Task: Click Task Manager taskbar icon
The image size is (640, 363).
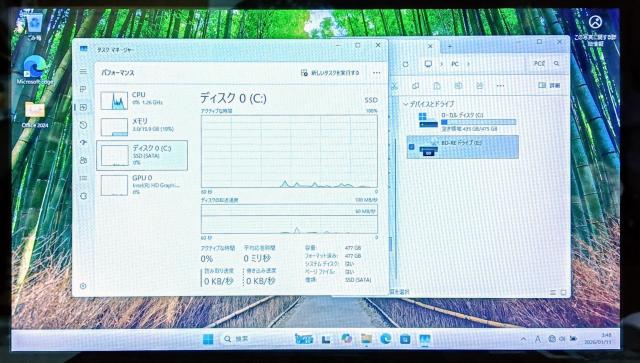Action: click(x=425, y=339)
